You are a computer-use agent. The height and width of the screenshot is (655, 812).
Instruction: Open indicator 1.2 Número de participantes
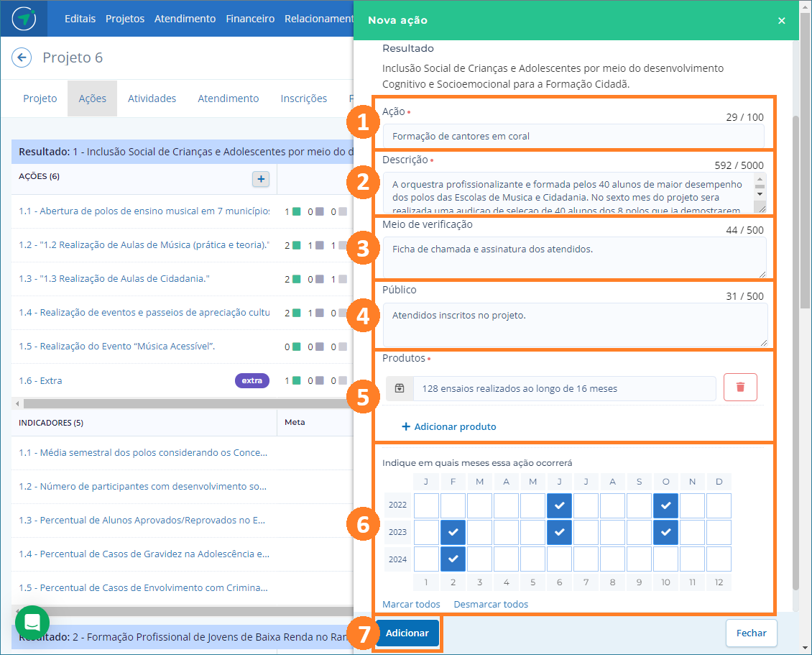pos(143,487)
